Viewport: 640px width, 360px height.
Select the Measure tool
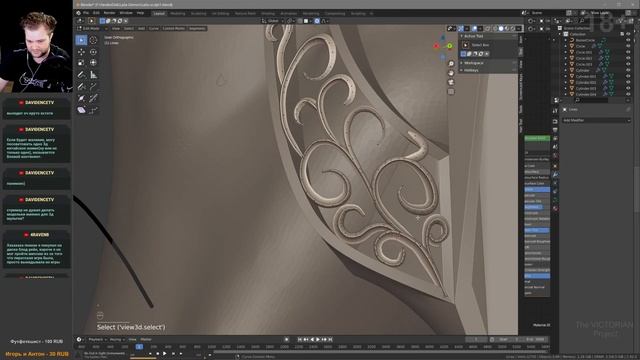[93, 75]
